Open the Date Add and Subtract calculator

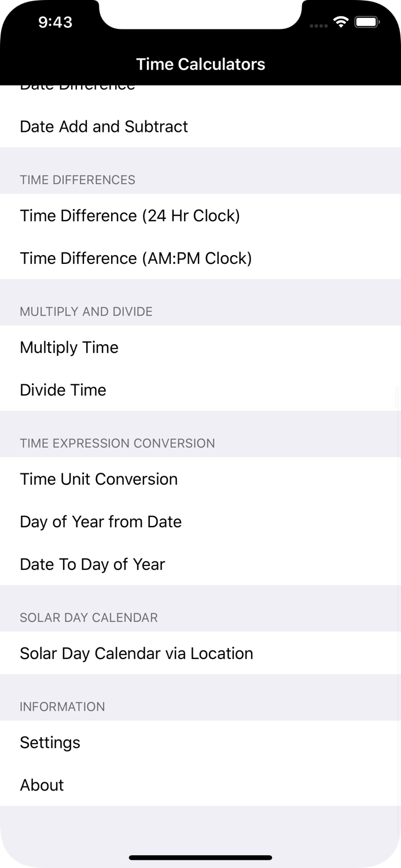pyautogui.click(x=104, y=127)
